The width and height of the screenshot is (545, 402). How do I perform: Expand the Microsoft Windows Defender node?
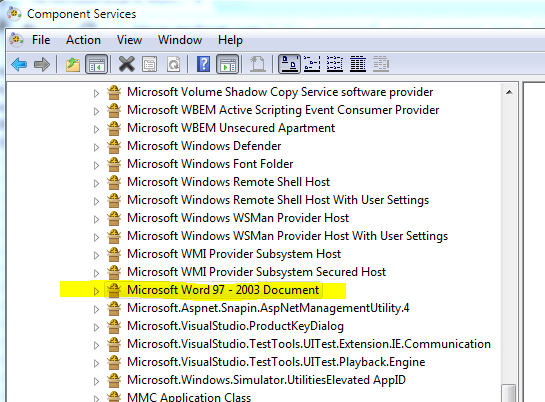(96, 147)
